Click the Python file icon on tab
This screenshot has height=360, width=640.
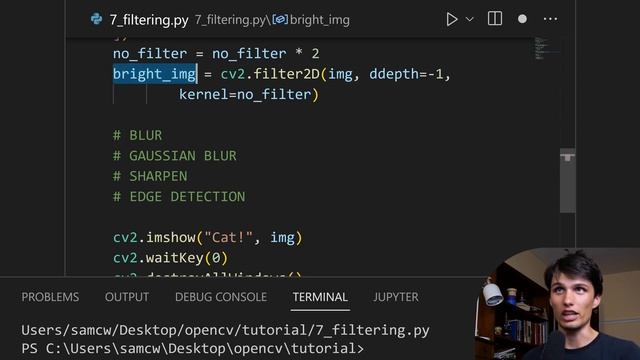96,19
